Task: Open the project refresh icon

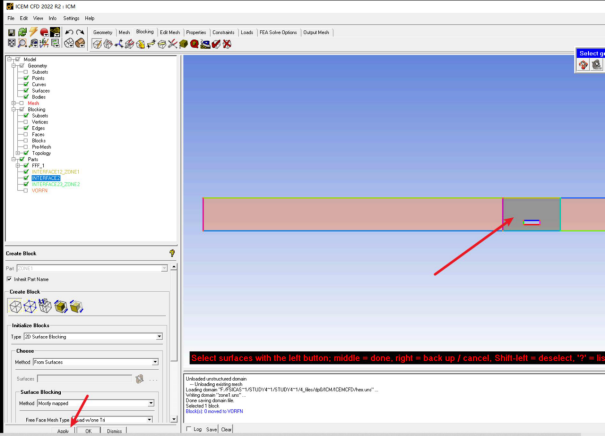Action: (x=22, y=32)
